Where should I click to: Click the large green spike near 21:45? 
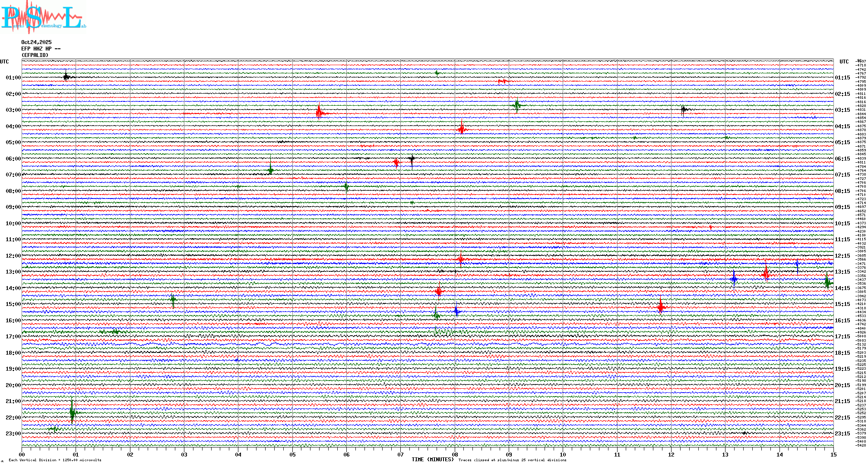tap(72, 412)
